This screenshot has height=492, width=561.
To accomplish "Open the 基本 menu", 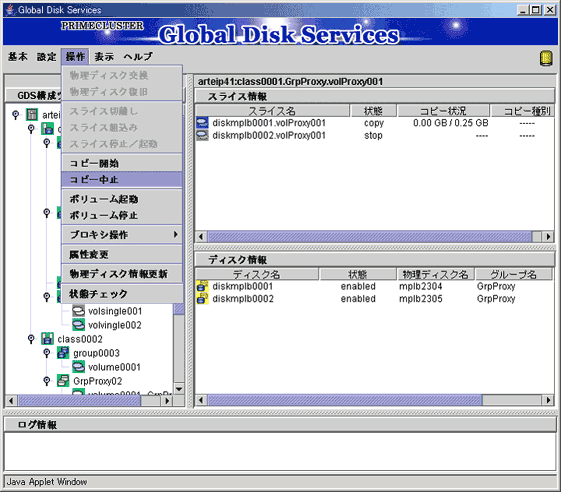I will 18,57.
